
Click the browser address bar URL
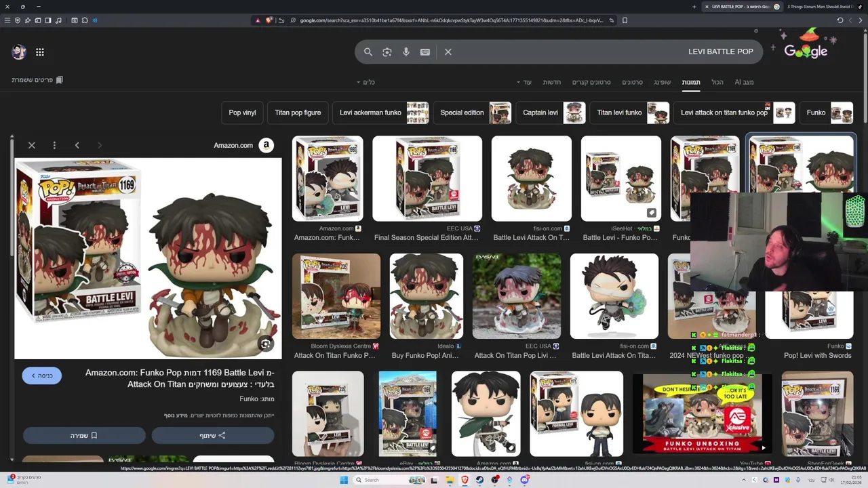[451, 20]
